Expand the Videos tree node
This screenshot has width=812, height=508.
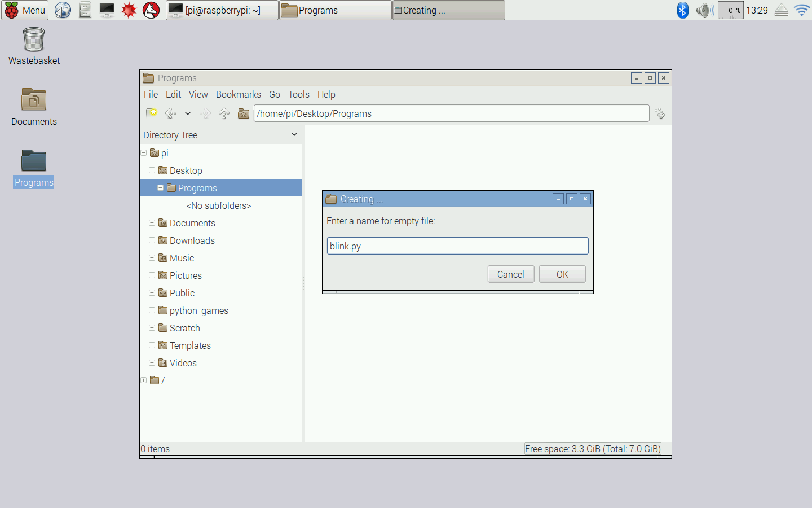point(152,363)
